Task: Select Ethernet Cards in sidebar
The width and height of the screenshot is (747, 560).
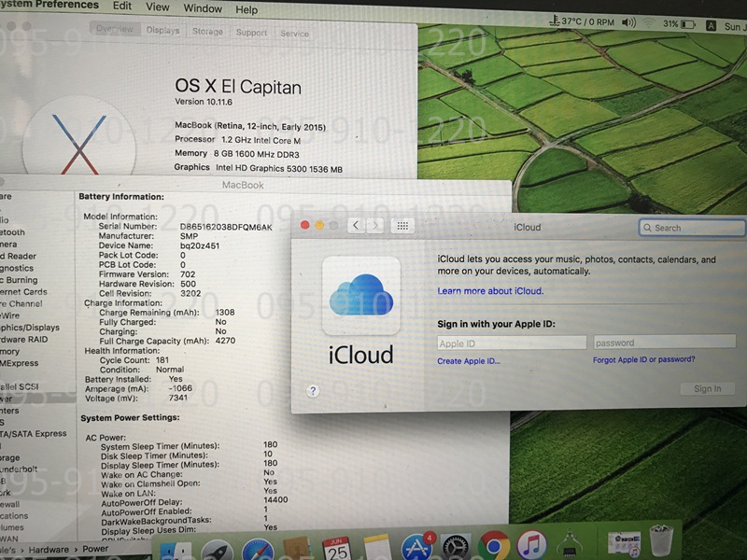Action: coord(24,291)
